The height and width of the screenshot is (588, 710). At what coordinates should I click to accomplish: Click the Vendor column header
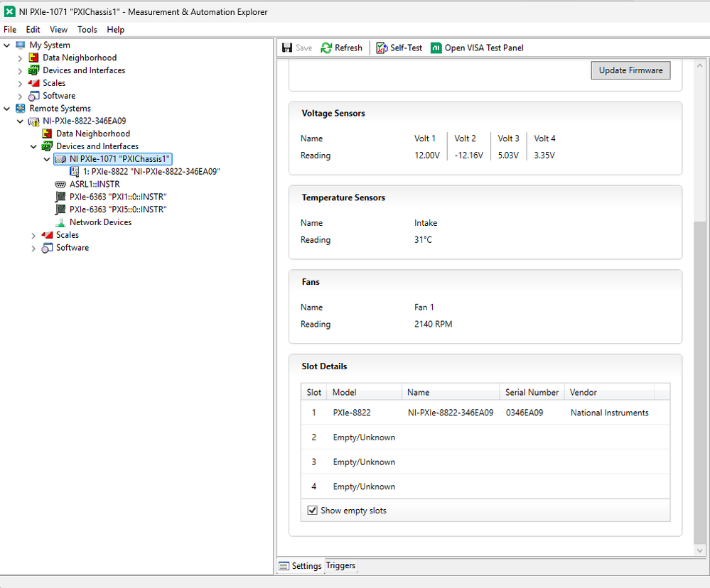(610, 393)
